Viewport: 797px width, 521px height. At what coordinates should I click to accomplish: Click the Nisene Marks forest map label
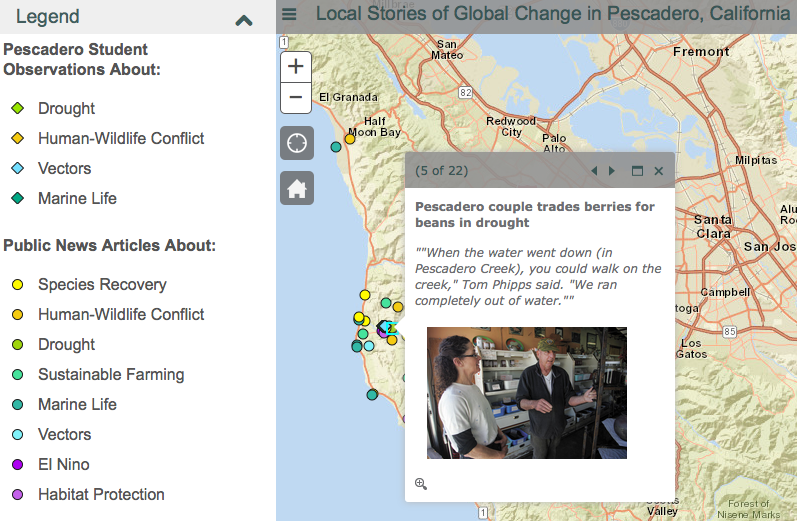[749, 509]
